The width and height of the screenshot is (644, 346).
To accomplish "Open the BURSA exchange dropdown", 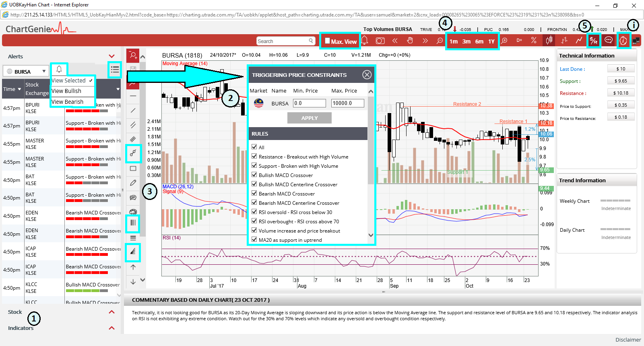I will (x=26, y=71).
